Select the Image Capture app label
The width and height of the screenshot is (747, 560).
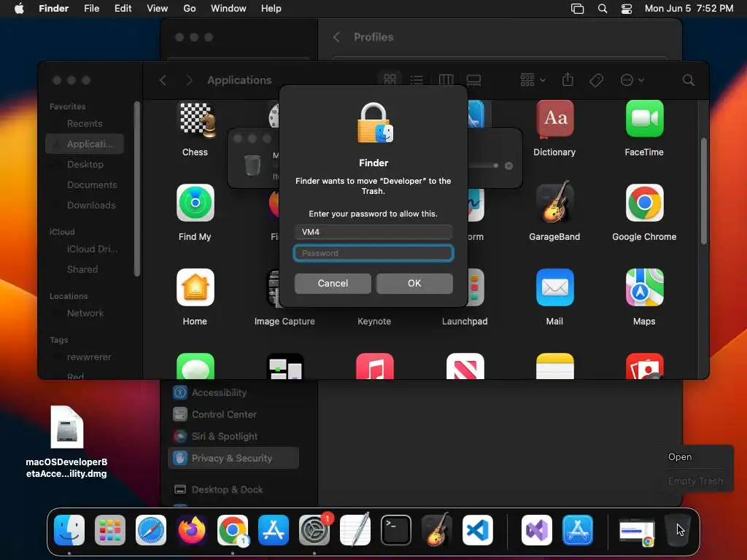(285, 322)
